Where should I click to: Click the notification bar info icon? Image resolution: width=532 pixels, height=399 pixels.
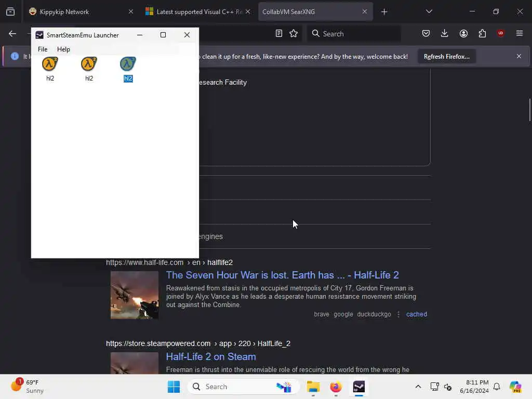click(15, 56)
